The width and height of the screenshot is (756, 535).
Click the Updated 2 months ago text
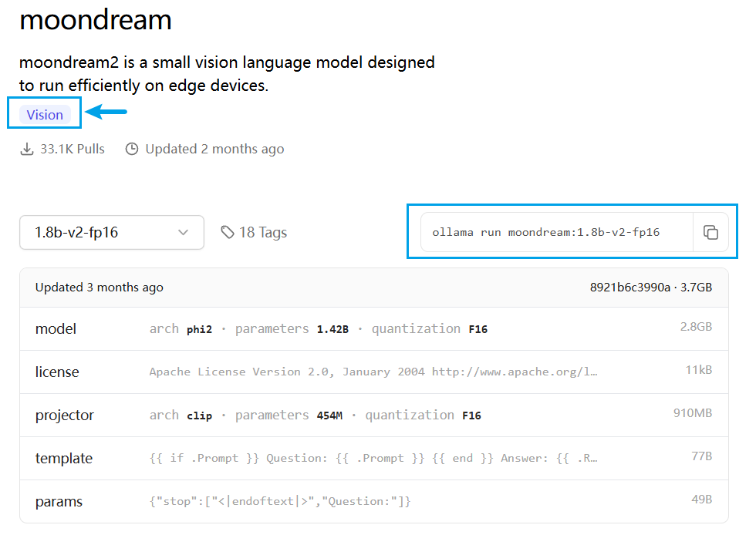[214, 149]
